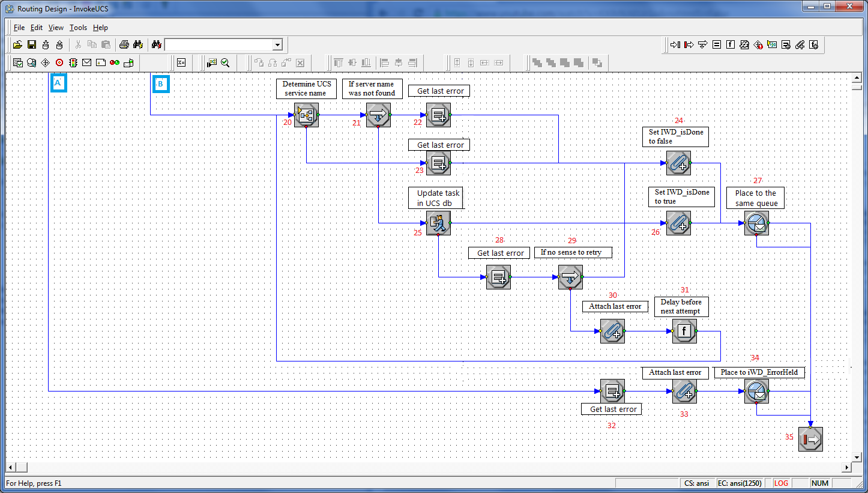The image size is (868, 493).
Task: Click the Entry object icon in the objects toolbar
Action: (x=675, y=44)
